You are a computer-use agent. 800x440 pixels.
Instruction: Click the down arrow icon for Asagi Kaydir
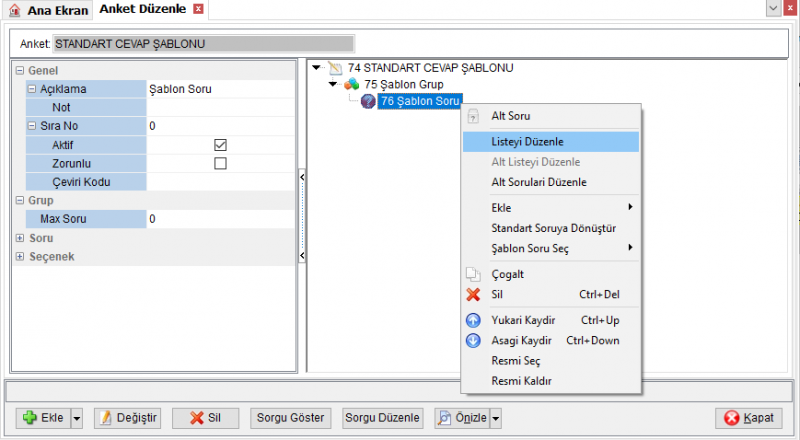473,340
